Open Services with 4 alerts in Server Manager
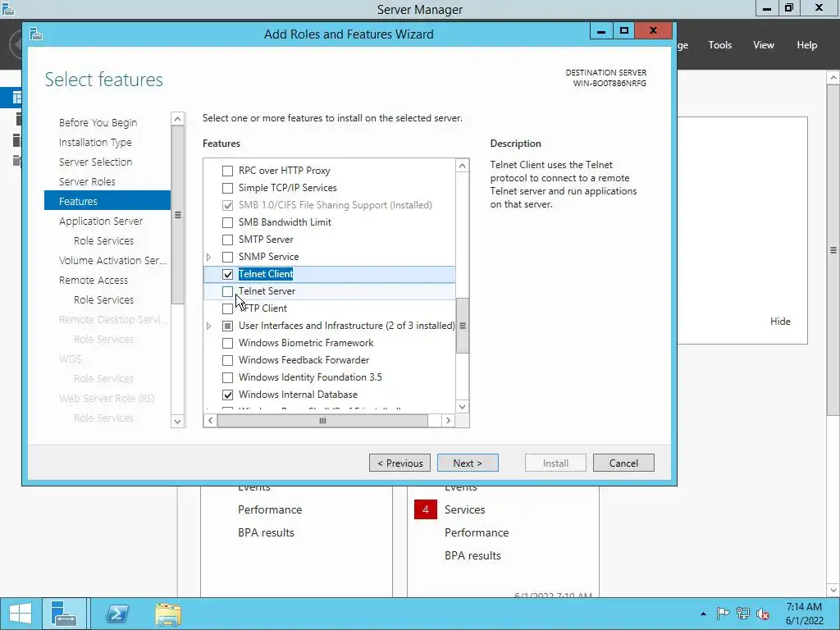The image size is (840, 630). coord(464,510)
